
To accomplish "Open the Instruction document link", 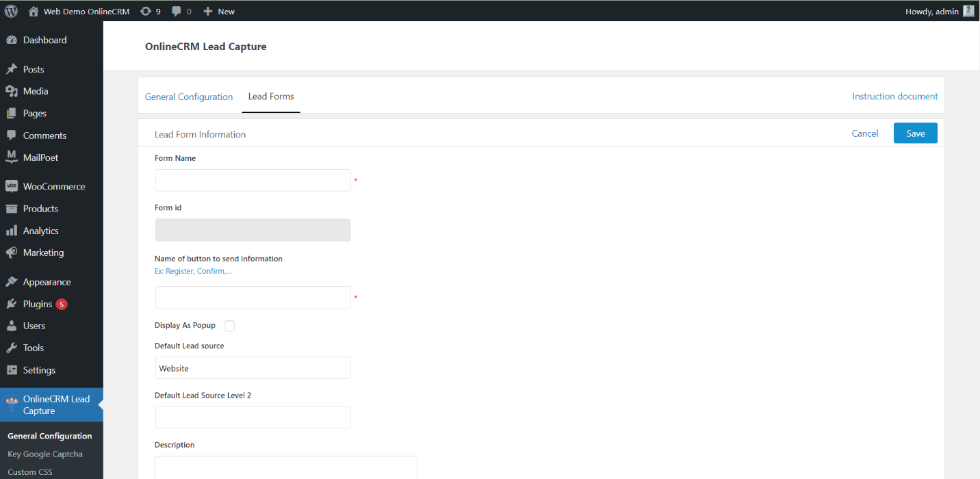I will (894, 96).
